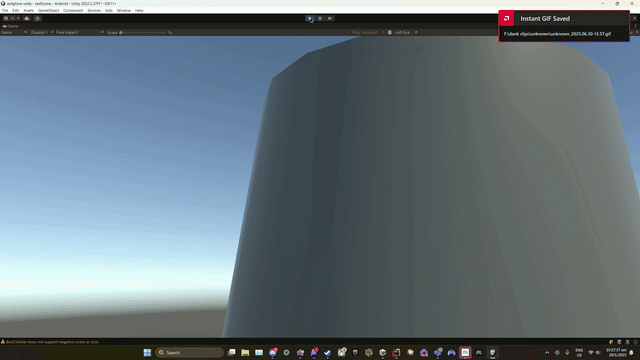Open the clock and date panel
This screenshot has height=360, width=640.
coord(616,353)
